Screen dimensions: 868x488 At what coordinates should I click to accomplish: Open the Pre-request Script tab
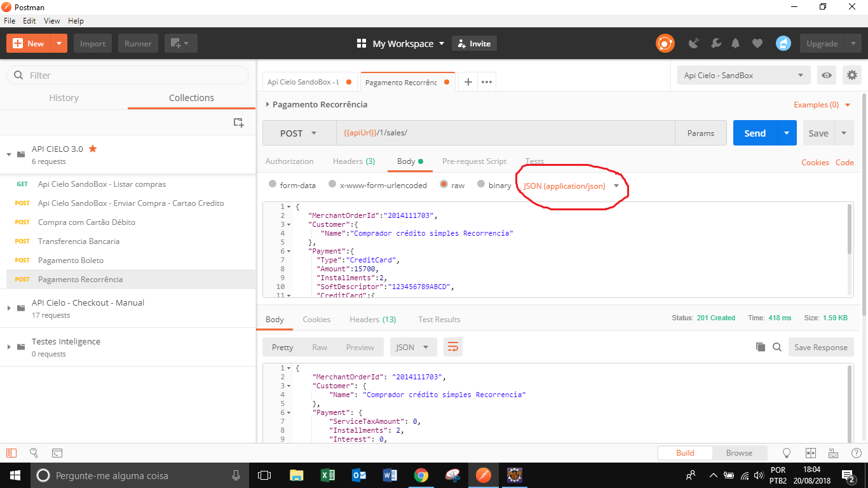pos(475,161)
